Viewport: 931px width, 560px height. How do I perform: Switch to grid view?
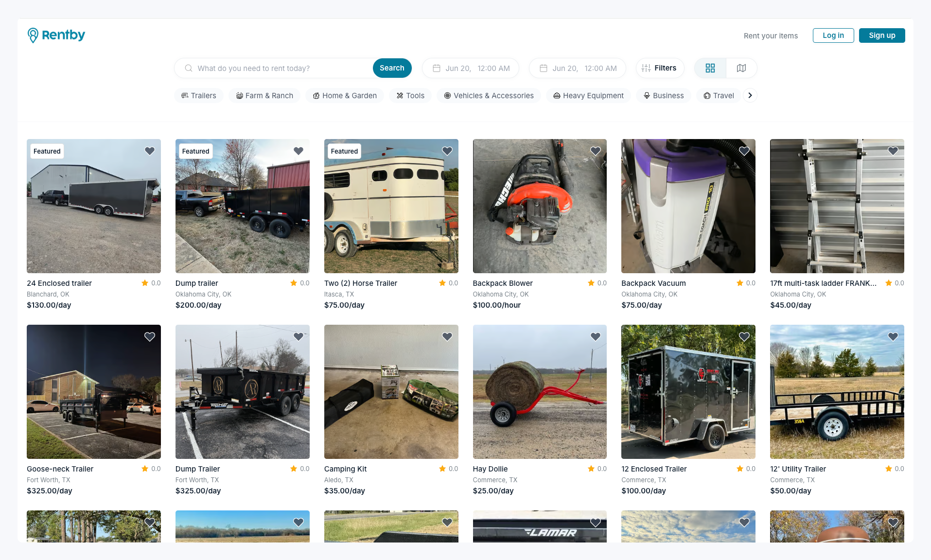tap(710, 68)
